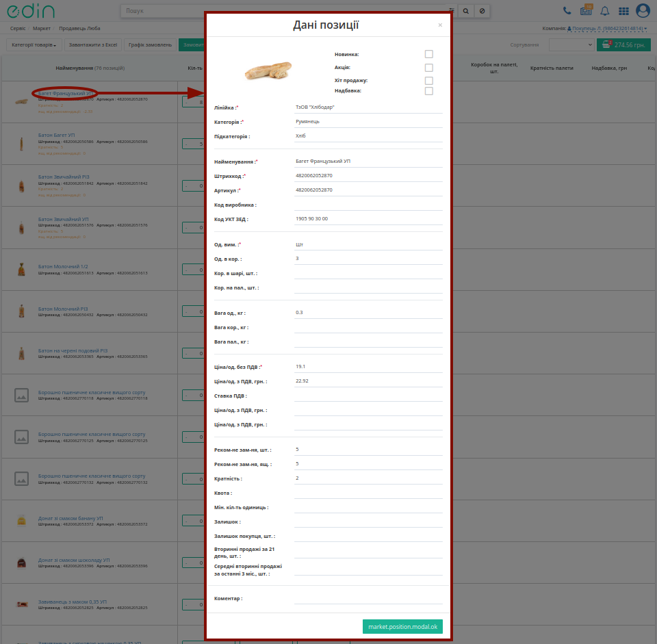
Task: Click Коробок на палеті column header
Action: (494, 68)
